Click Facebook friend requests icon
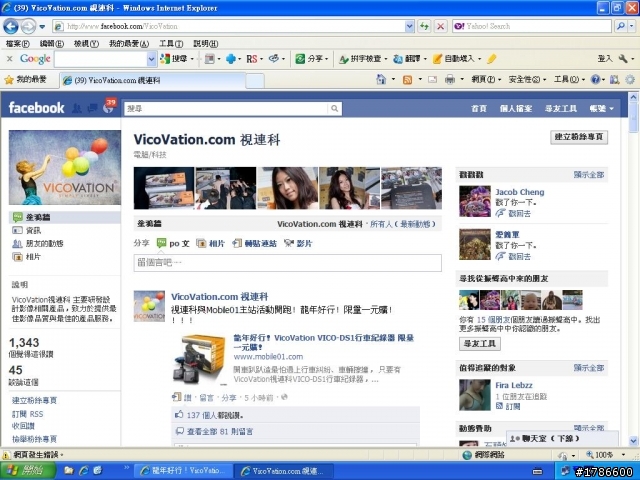Viewport: 640px width, 480px height. click(77, 108)
